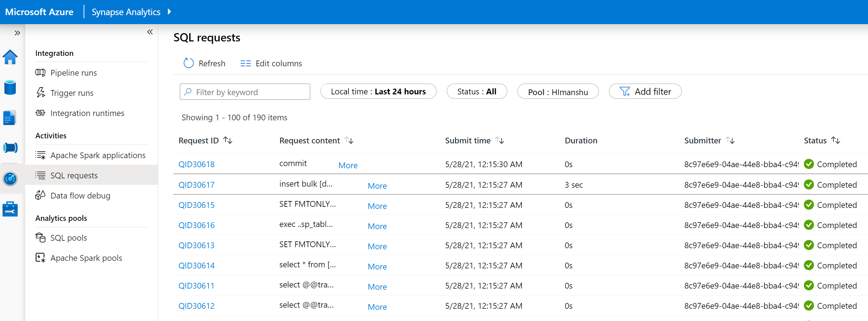Open request QID30618
The image size is (868, 321).
coord(196,164)
